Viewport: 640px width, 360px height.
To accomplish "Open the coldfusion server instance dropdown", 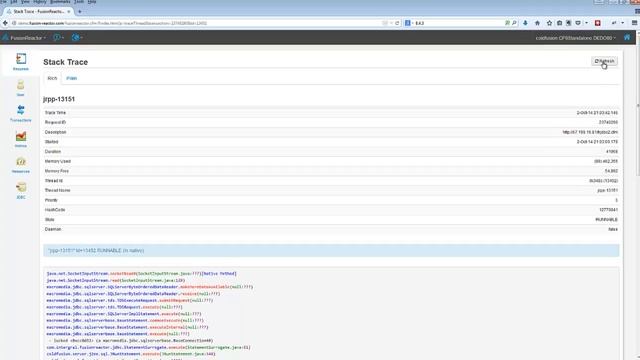I will [x=576, y=38].
